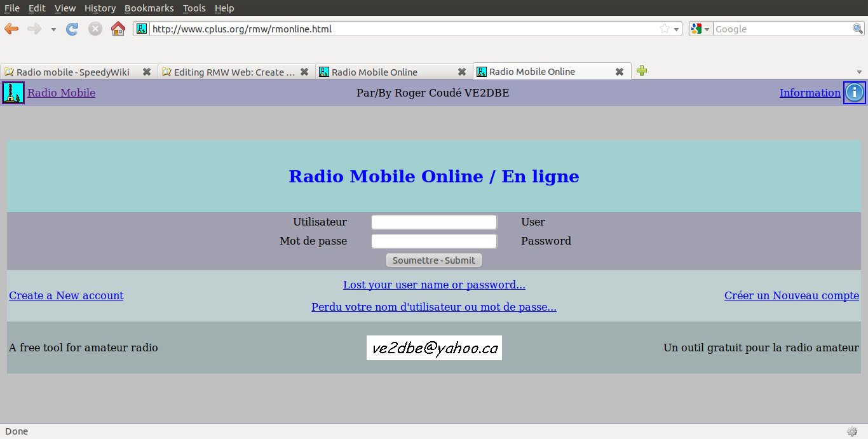Click the Reload page icon
Image resolution: width=868 pixels, height=439 pixels.
[x=72, y=29]
